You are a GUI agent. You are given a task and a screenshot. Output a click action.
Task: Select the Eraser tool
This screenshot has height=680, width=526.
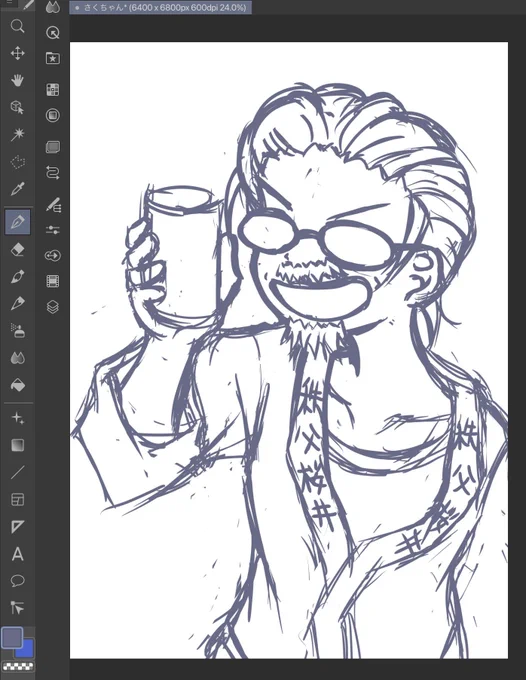[x=17, y=250]
